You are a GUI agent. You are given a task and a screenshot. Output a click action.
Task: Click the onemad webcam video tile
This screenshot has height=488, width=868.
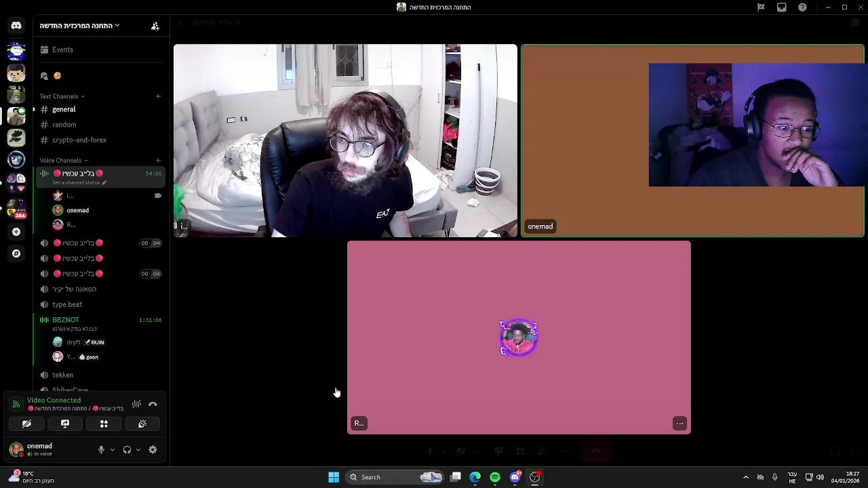692,141
